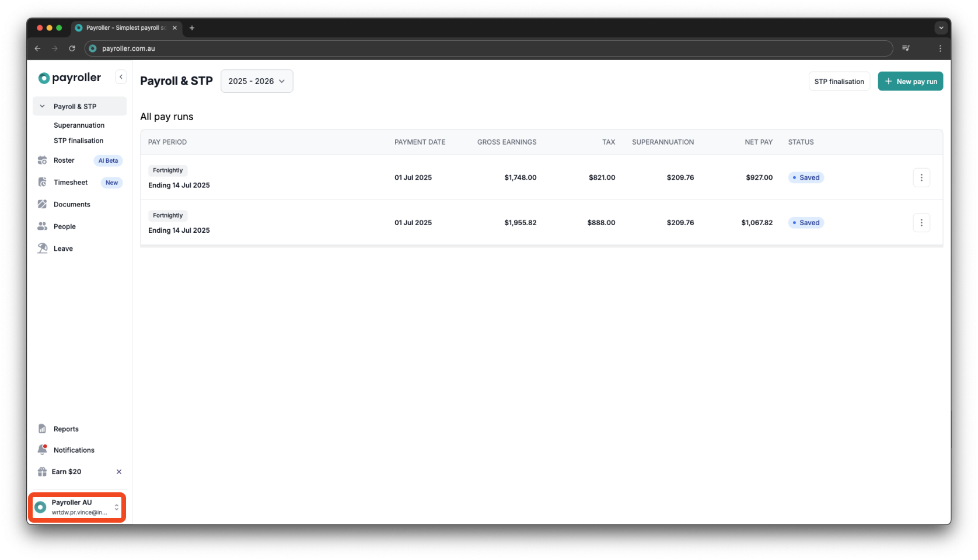Viewport: 978px width, 560px height.
Task: Open the 2025 - 2026 financial year dropdown
Action: tap(257, 81)
